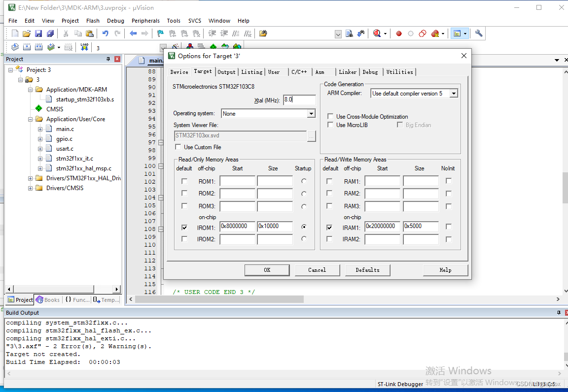Undo the last edit

point(105,33)
